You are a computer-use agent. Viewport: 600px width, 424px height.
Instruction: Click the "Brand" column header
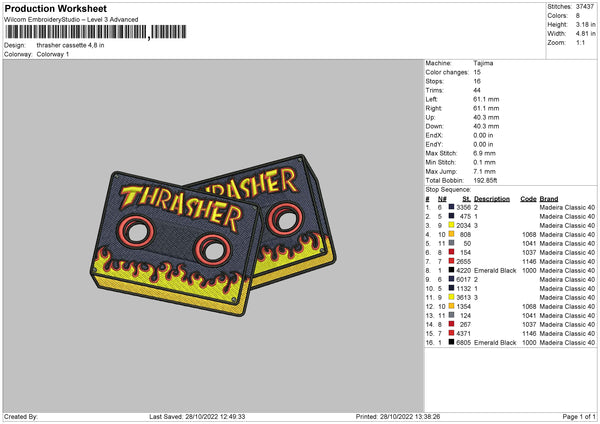(549, 199)
